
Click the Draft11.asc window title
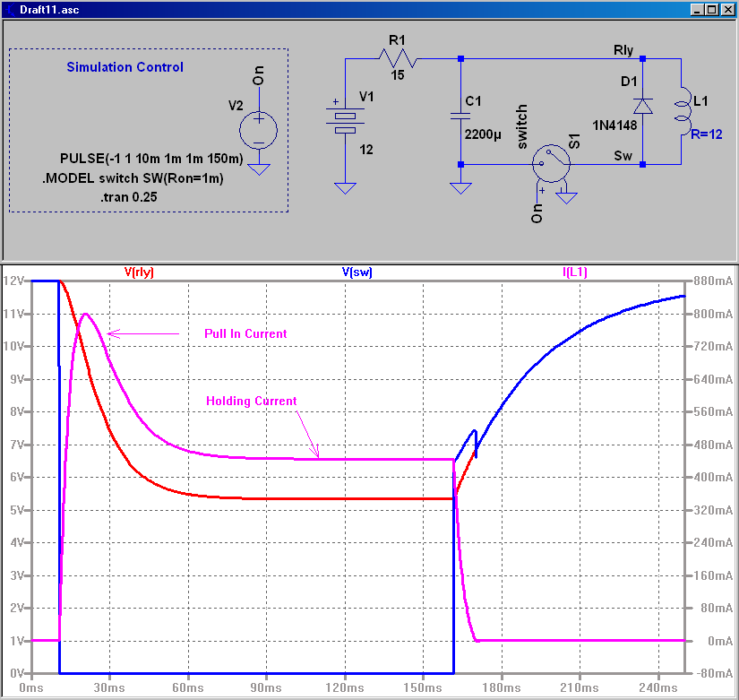[49, 10]
